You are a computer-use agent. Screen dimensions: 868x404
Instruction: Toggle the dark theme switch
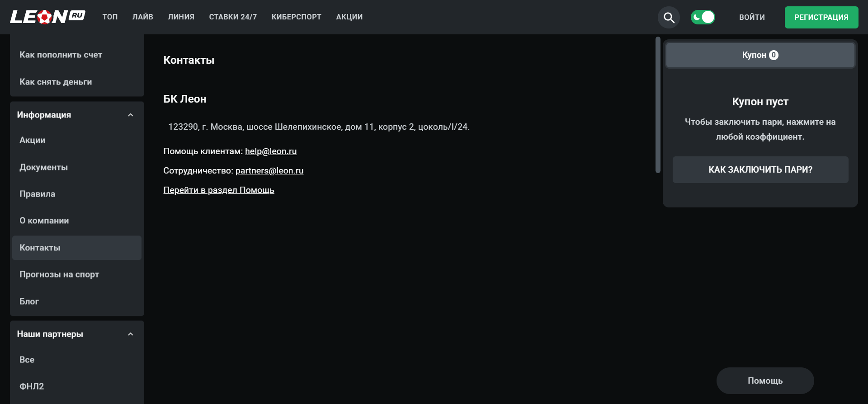(x=703, y=17)
